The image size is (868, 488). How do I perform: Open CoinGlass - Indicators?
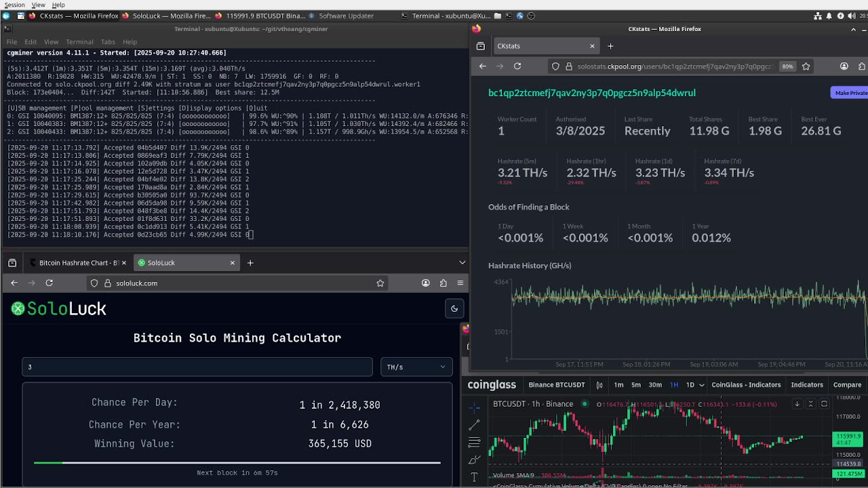pyautogui.click(x=746, y=385)
